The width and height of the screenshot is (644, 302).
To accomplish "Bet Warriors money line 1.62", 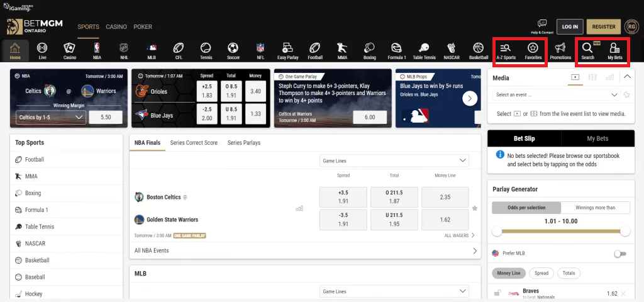I will click(445, 220).
